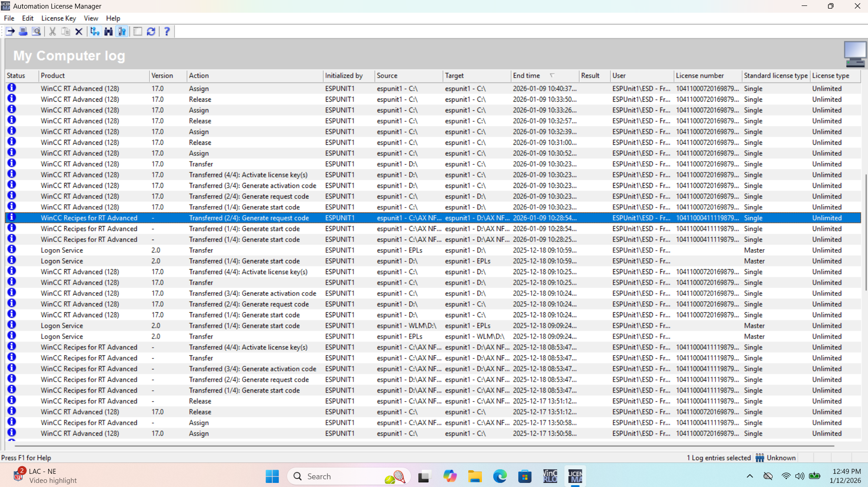
Task: Click the Transfer license key arrow icon
Action: point(10,31)
